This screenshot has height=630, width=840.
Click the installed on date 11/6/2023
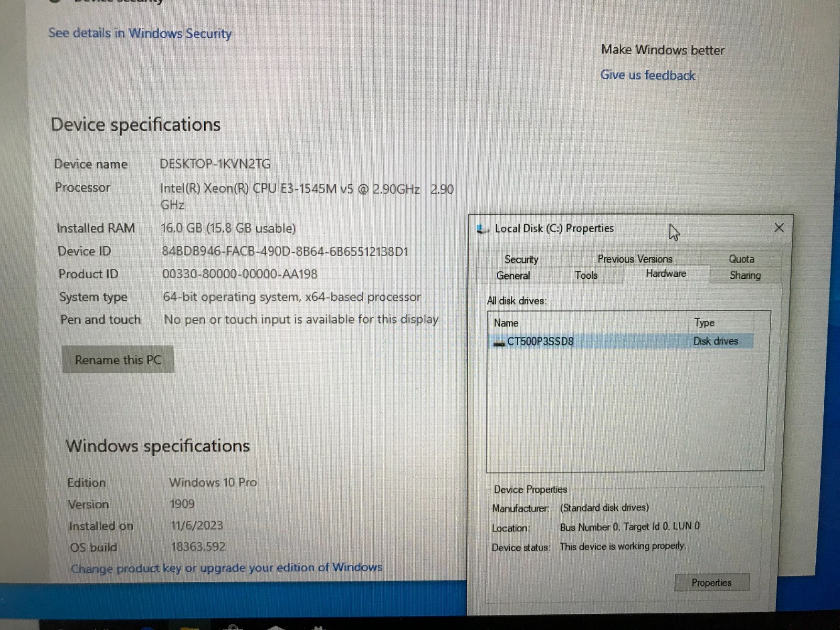197,526
